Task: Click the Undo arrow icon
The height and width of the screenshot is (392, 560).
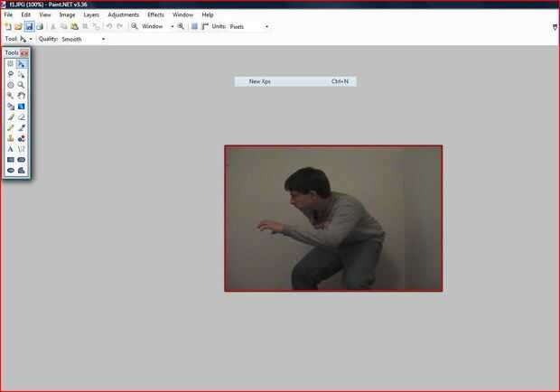Action: tap(109, 26)
